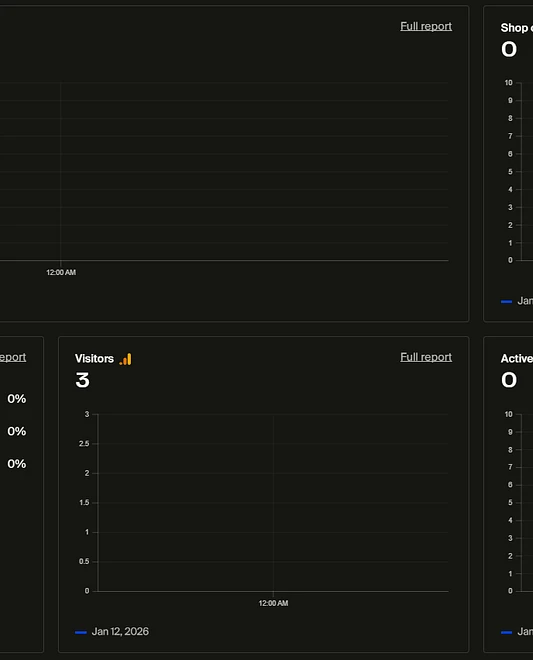Click the Active card's 0 value
The image size is (533, 660).
point(509,380)
